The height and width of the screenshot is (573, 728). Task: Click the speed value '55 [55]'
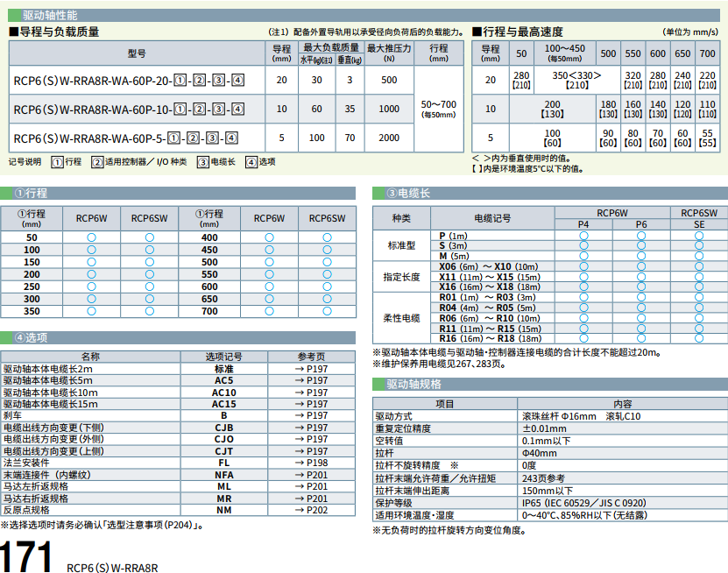tap(707, 138)
